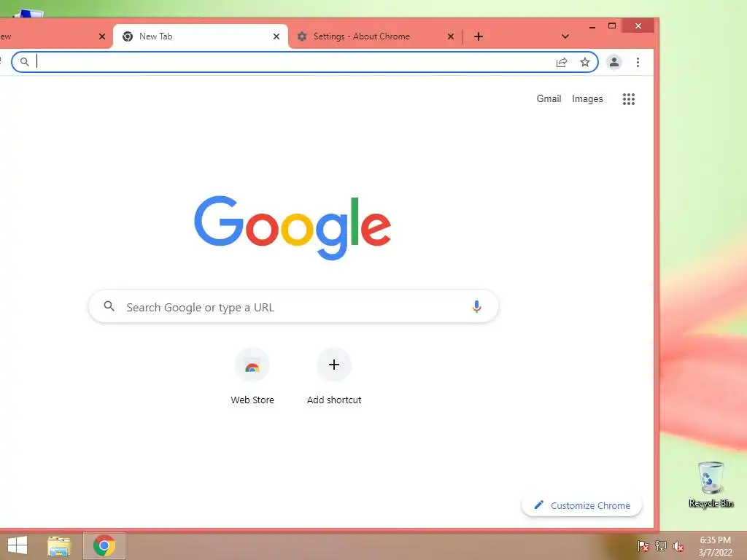This screenshot has height=560, width=747.
Task: Maximize the Chrome window
Action: (x=612, y=26)
